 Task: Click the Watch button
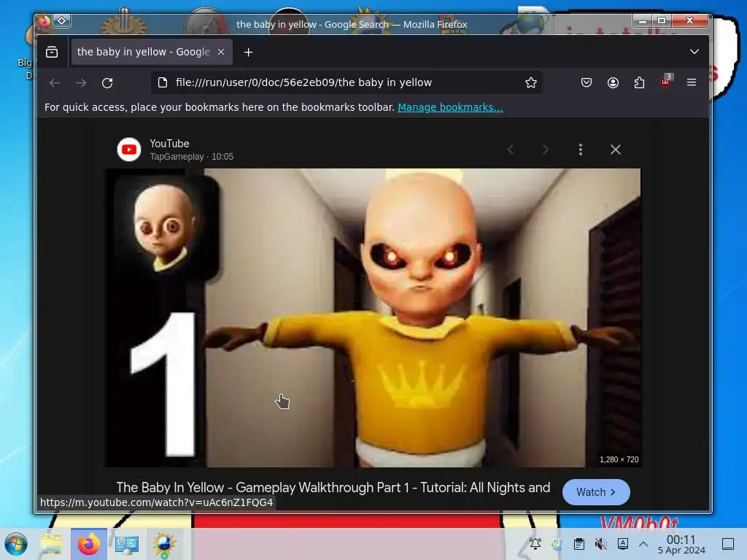[596, 492]
